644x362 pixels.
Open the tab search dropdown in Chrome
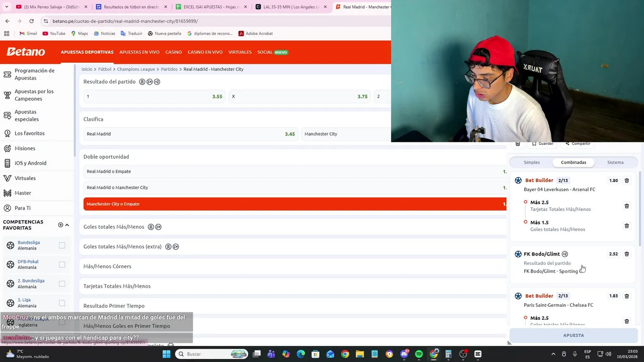[x=7, y=7]
